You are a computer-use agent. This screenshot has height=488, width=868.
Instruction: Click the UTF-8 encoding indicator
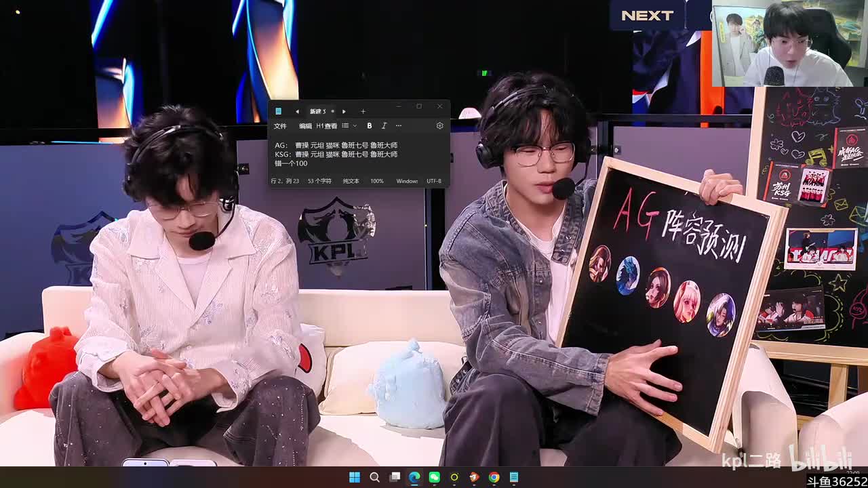pos(434,181)
